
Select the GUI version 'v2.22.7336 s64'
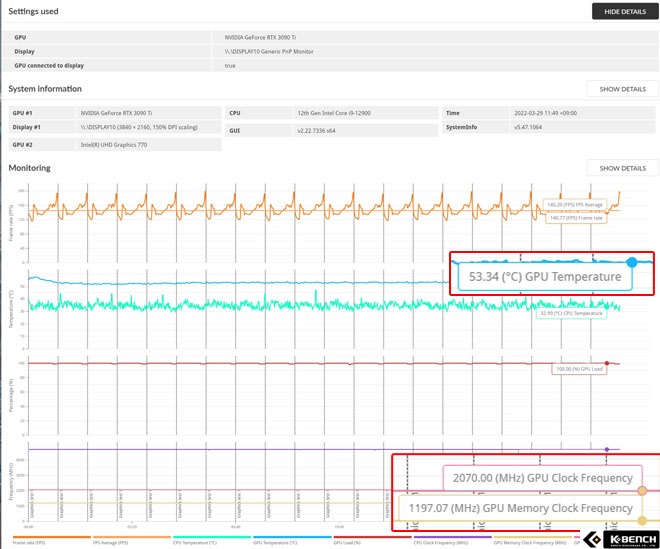coord(316,131)
